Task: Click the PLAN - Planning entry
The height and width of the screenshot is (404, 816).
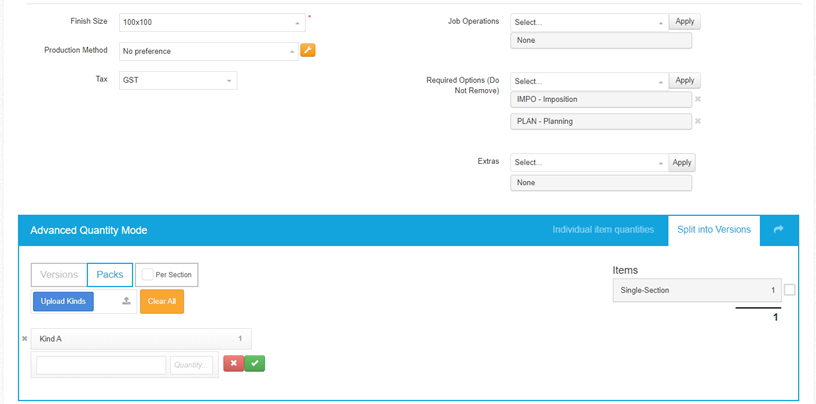Action: point(601,121)
